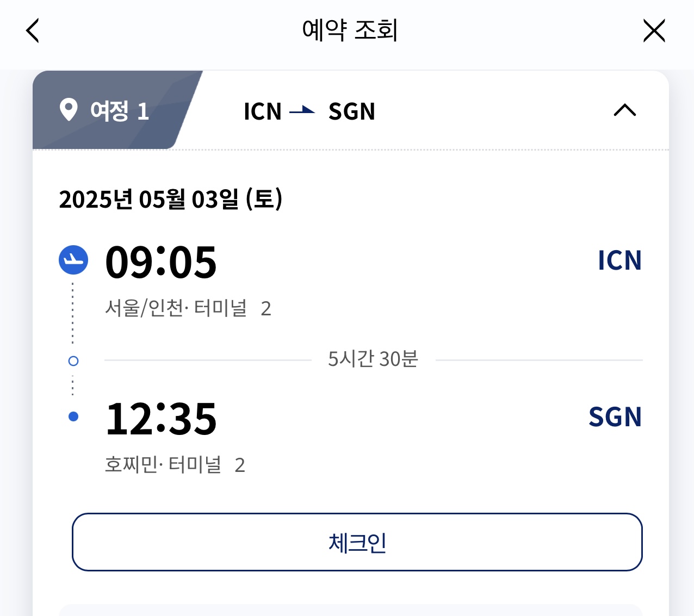Click the SGN airport code on the right
The width and height of the screenshot is (694, 616).
click(615, 417)
